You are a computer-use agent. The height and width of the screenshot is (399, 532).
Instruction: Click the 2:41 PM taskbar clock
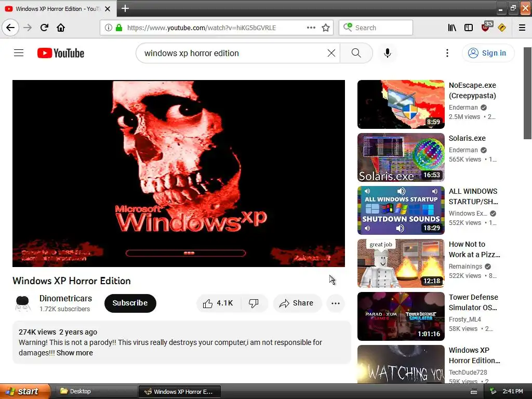(x=513, y=391)
